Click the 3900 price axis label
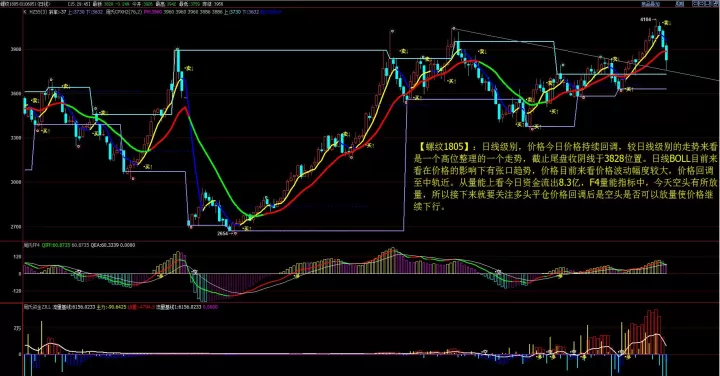720x376 pixels. [x=16, y=49]
